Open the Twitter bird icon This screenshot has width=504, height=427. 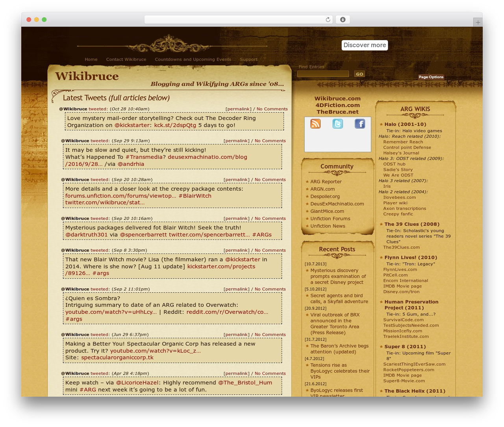[x=337, y=124]
